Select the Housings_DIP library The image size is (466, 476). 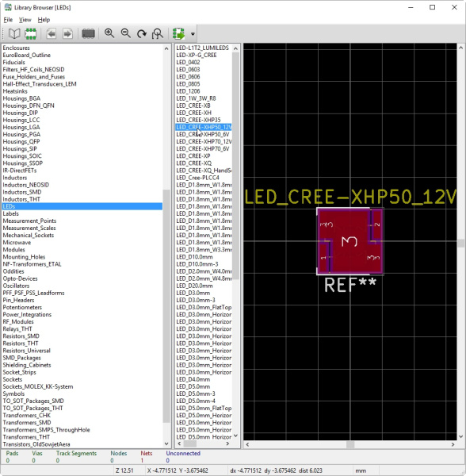[21, 113]
